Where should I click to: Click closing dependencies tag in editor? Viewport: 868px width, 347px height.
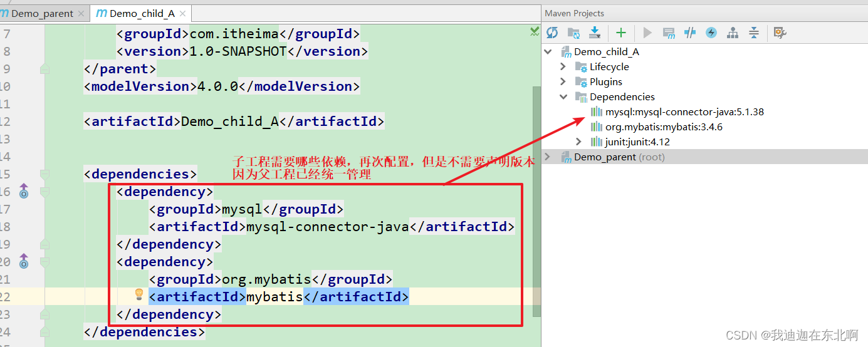point(144,332)
